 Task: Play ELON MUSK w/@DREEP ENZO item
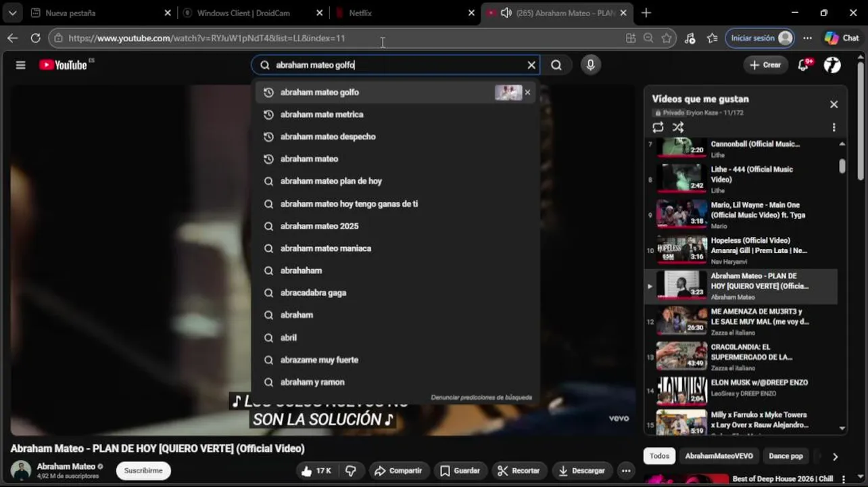(741, 392)
